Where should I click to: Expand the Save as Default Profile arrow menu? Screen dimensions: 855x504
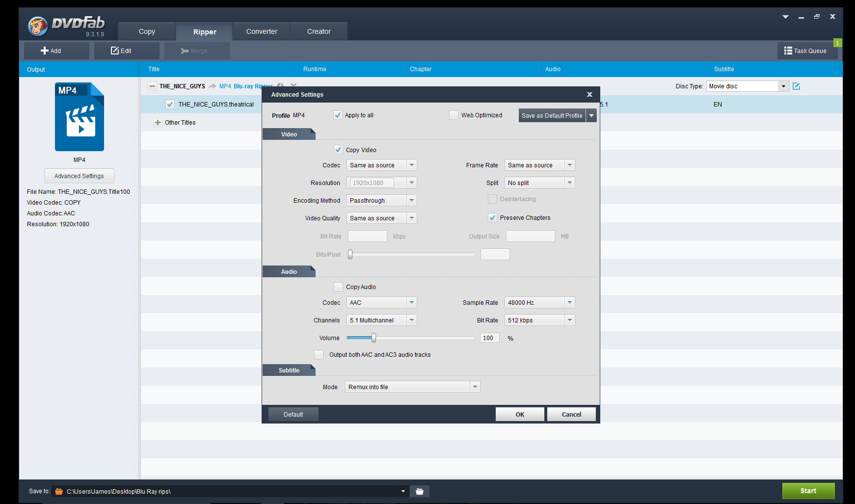(591, 116)
